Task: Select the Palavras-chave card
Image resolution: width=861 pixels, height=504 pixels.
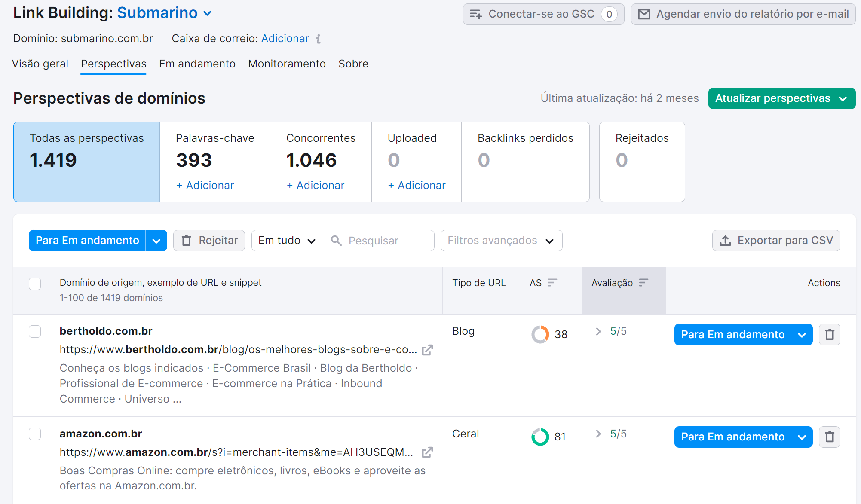Action: [x=215, y=162]
